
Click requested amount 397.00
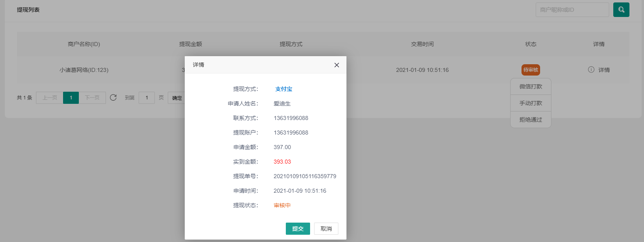coord(282,147)
